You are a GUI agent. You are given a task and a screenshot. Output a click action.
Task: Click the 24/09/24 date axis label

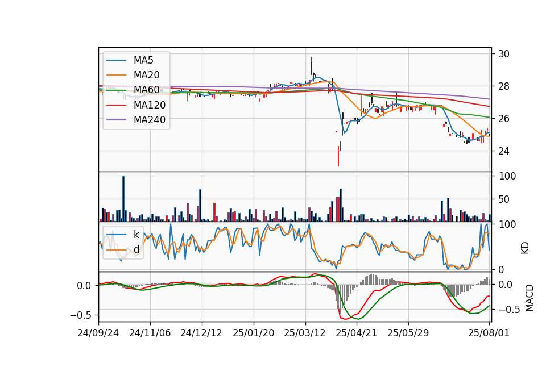[x=98, y=333]
